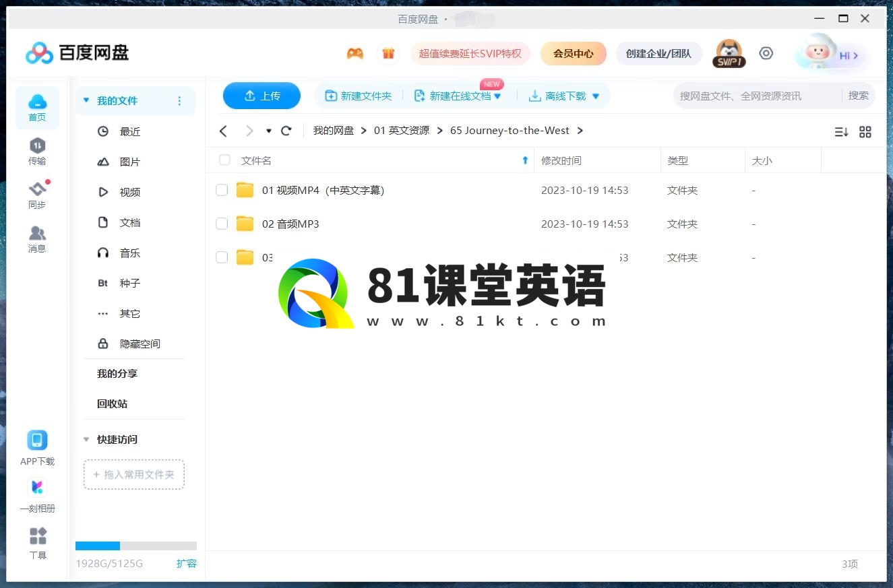
Task: Refresh the current folder listing
Action: point(286,131)
